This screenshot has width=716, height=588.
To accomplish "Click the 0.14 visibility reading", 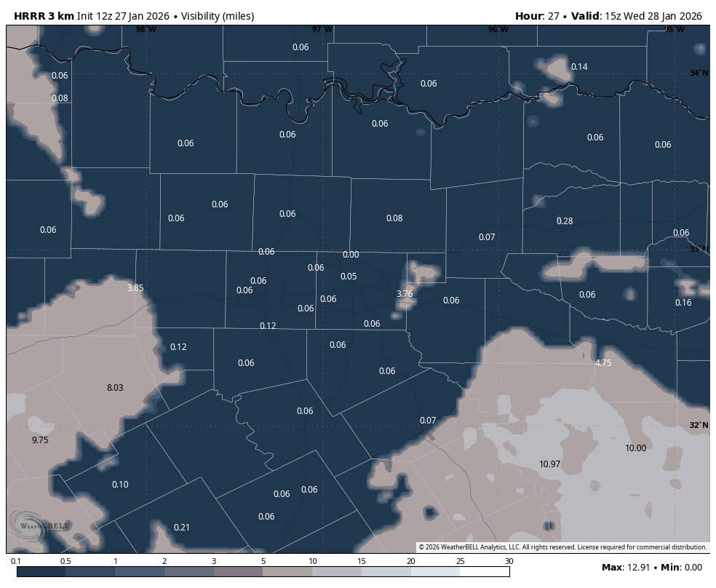I will coord(579,67).
